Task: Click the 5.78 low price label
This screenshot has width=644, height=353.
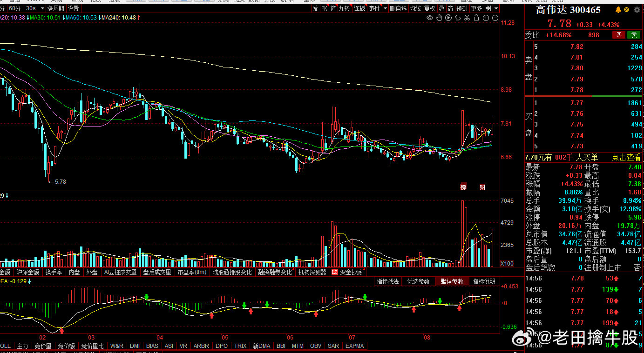Action: pos(61,182)
